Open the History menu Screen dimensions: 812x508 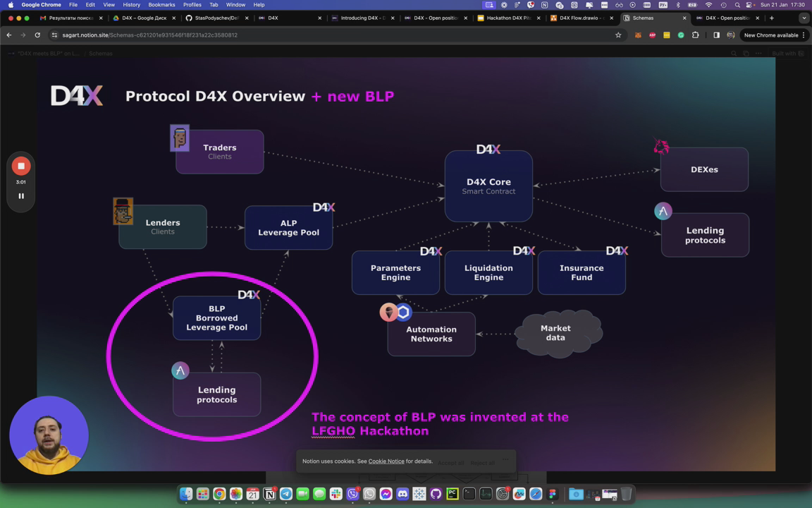click(131, 5)
